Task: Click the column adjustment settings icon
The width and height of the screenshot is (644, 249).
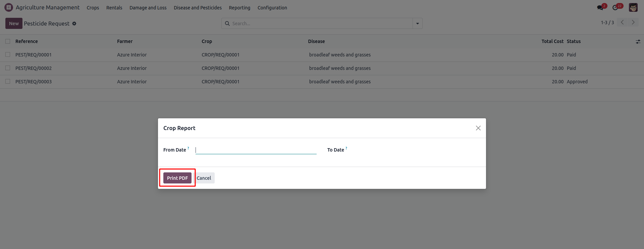Action: 638,41
